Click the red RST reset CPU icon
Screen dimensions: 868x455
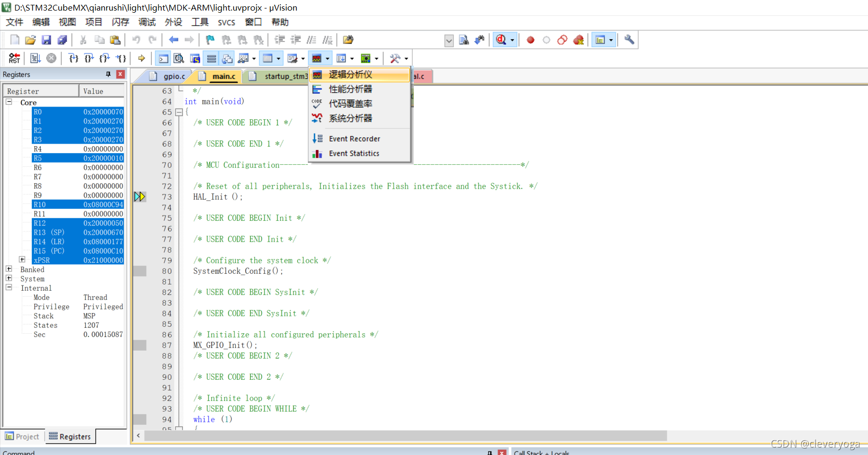click(14, 58)
